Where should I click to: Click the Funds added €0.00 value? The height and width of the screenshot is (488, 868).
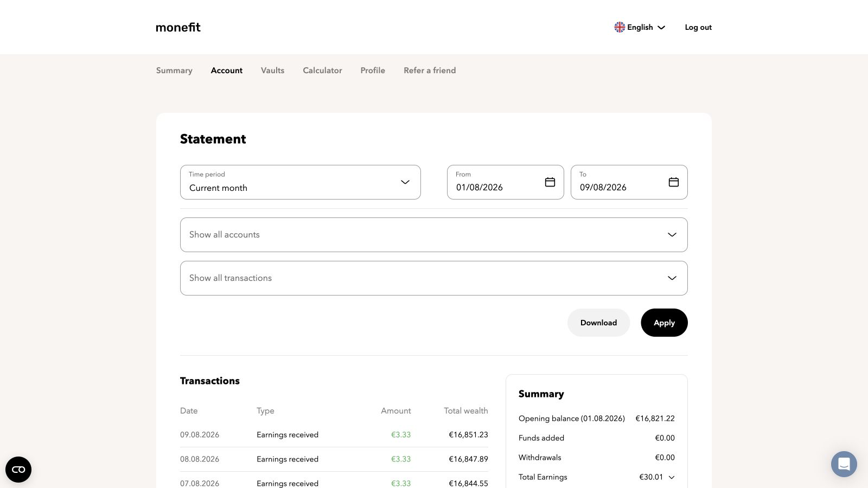tap(665, 438)
